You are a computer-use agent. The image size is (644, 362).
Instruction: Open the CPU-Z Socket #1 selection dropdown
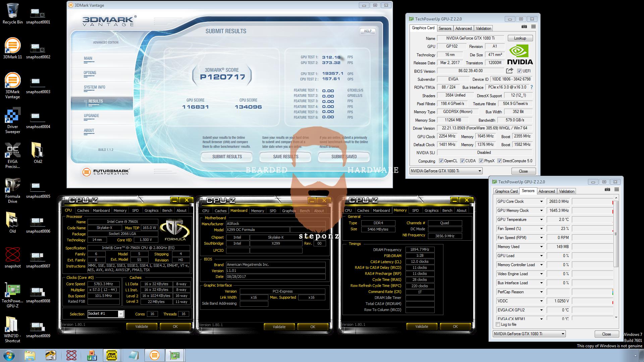pyautogui.click(x=106, y=314)
